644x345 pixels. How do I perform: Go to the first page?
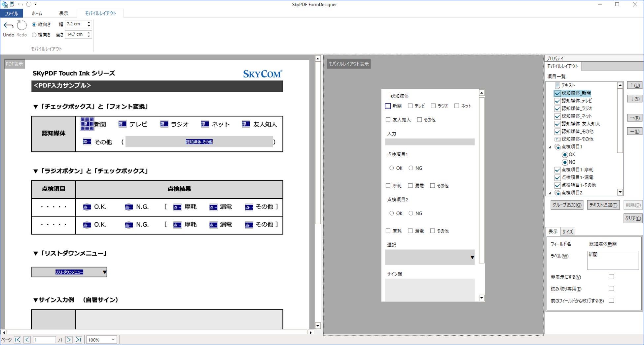(x=18, y=340)
